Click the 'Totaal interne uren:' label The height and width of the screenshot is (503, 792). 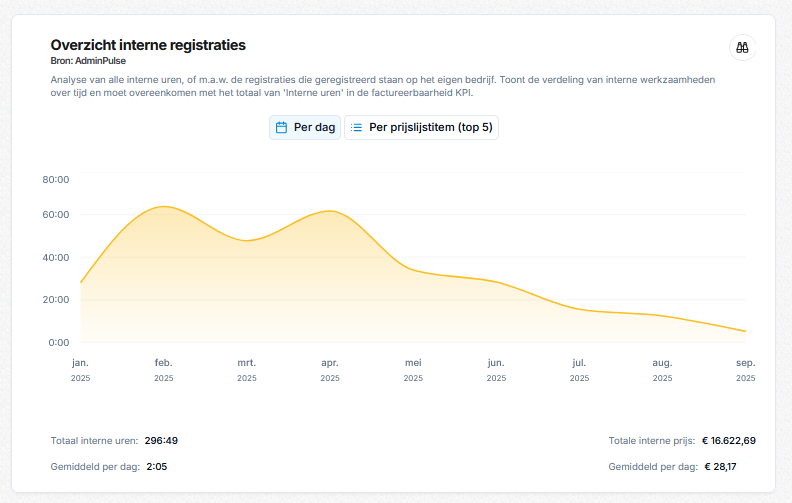pos(94,440)
